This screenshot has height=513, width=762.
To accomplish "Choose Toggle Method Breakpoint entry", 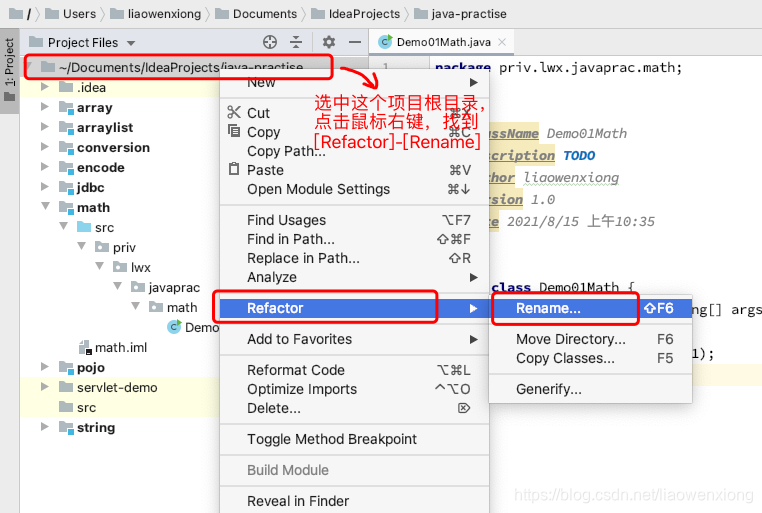I will [x=354, y=439].
